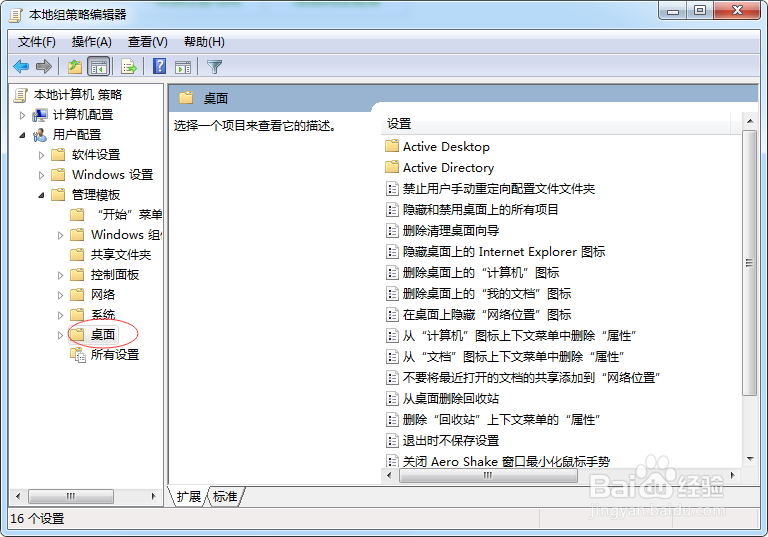768x537 pixels.
Task: Open the 查看(V) menu
Action: [x=147, y=42]
